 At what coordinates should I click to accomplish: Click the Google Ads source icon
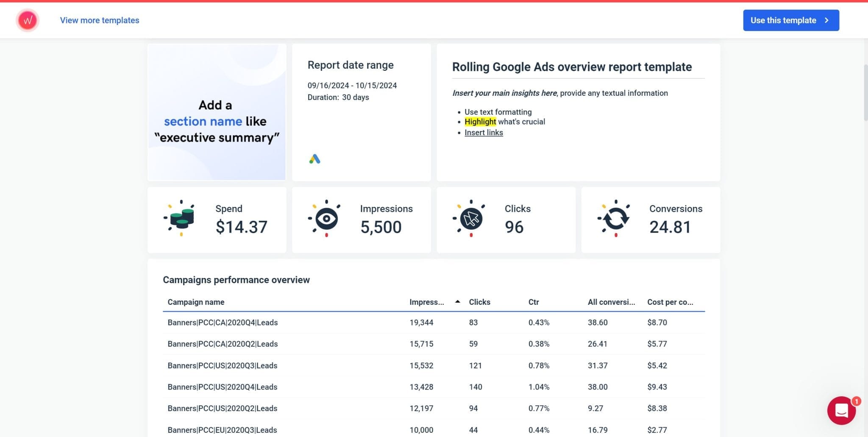tap(314, 159)
